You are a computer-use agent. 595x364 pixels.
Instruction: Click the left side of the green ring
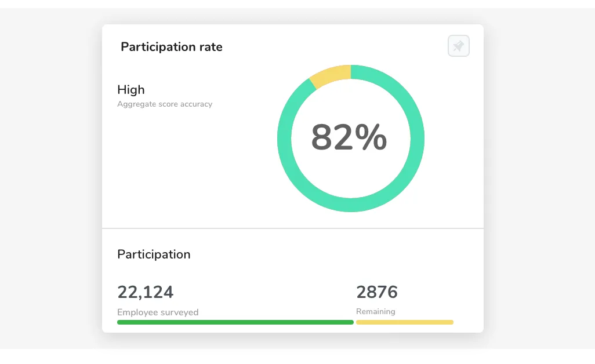pos(284,139)
